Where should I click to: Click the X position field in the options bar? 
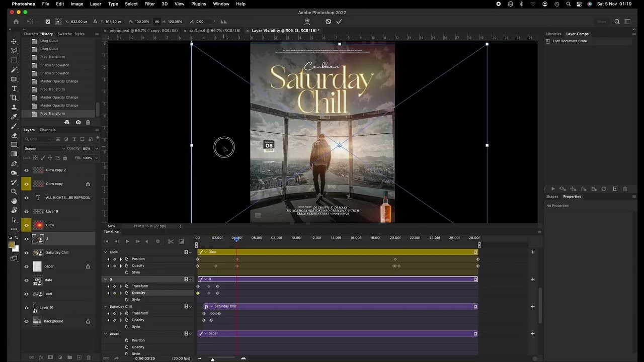pyautogui.click(x=79, y=22)
